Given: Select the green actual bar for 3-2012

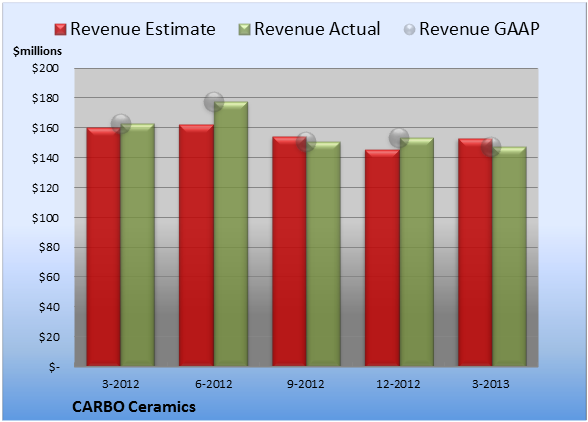Looking at the screenshot, I should [138, 245].
